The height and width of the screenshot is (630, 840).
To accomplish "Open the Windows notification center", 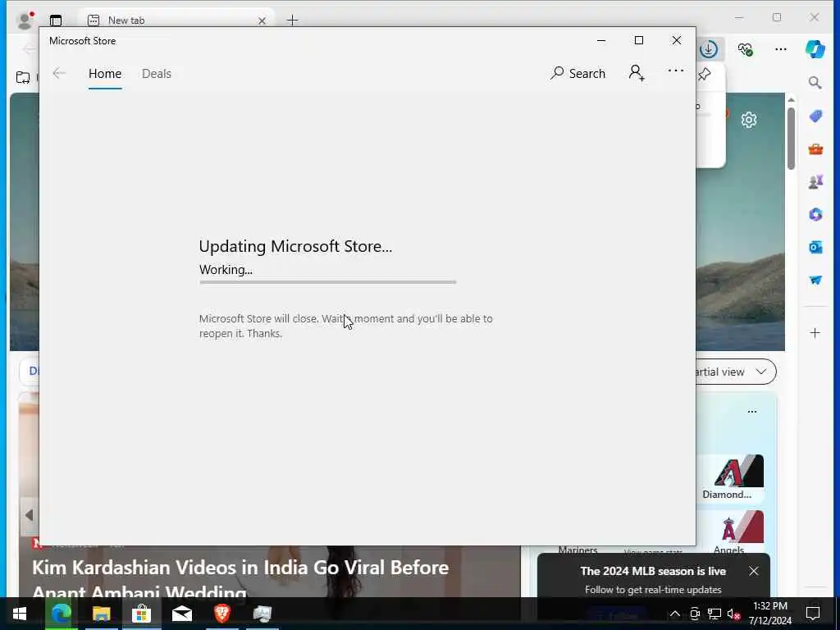I will [813, 614].
